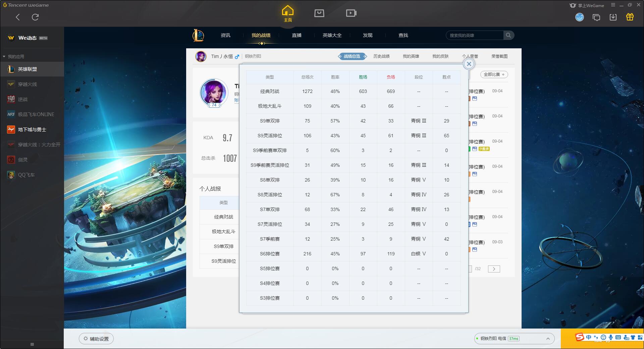644x349 pixels.
Task: Open the 发现 nav tab
Action: point(368,35)
